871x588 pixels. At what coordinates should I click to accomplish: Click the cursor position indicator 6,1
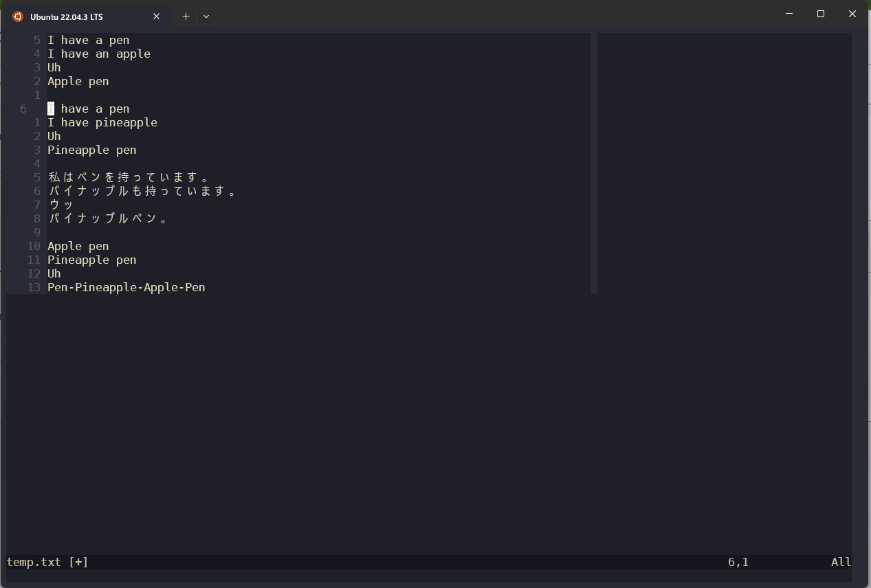[738, 562]
